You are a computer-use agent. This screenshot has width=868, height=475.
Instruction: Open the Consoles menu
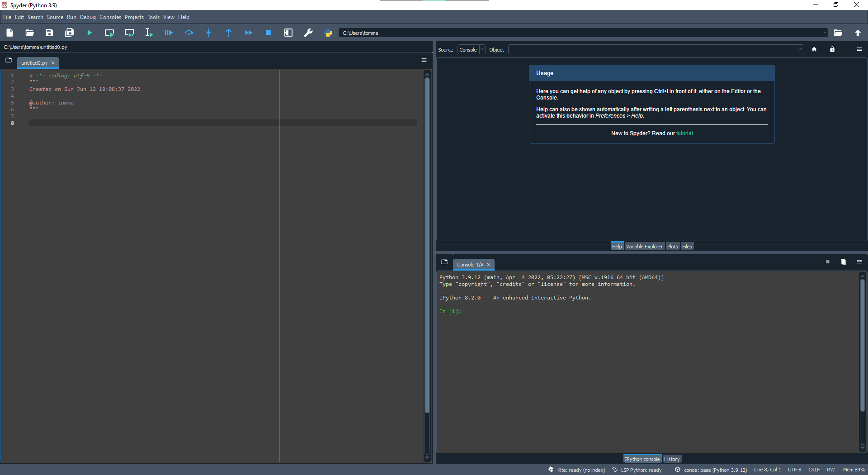pos(110,17)
